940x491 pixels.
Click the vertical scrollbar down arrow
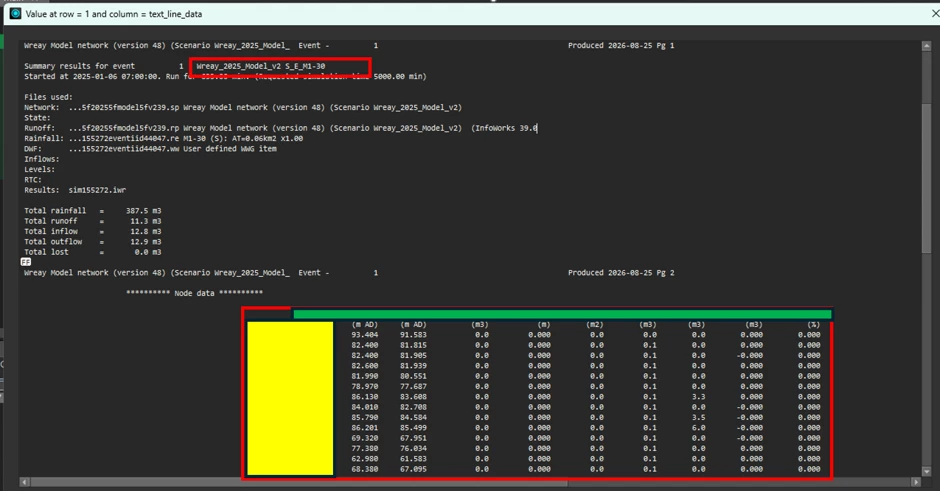click(926, 472)
